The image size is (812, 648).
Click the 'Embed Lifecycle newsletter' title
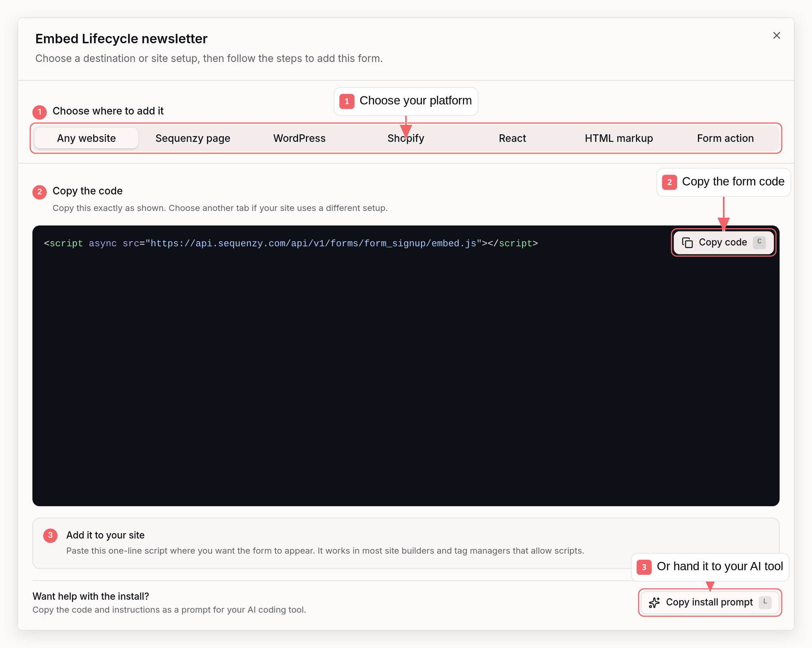click(x=121, y=39)
